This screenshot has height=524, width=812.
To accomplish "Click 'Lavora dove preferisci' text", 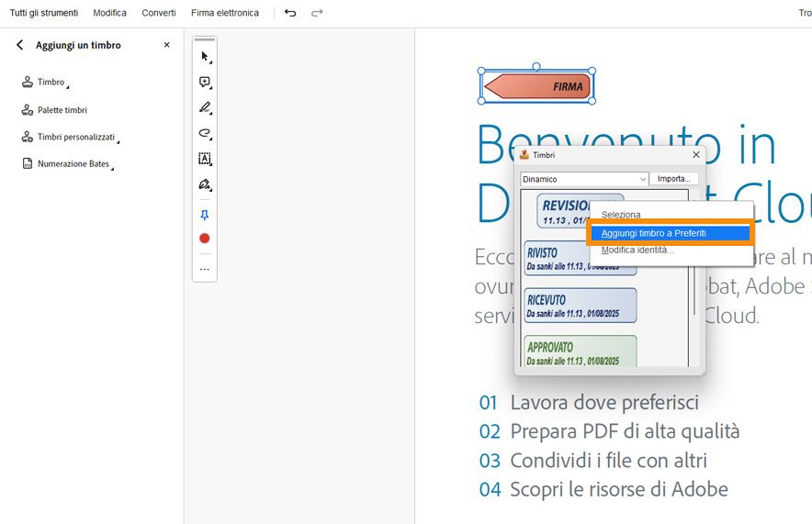I will click(x=604, y=403).
